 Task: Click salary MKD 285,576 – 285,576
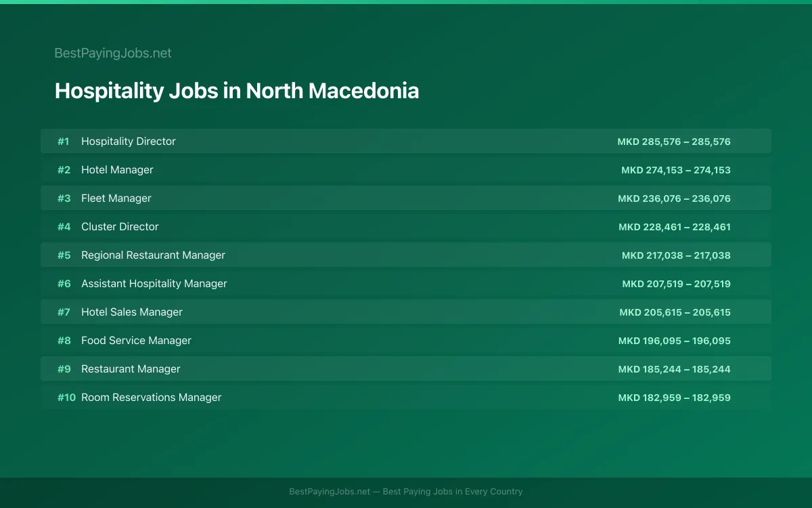(674, 142)
